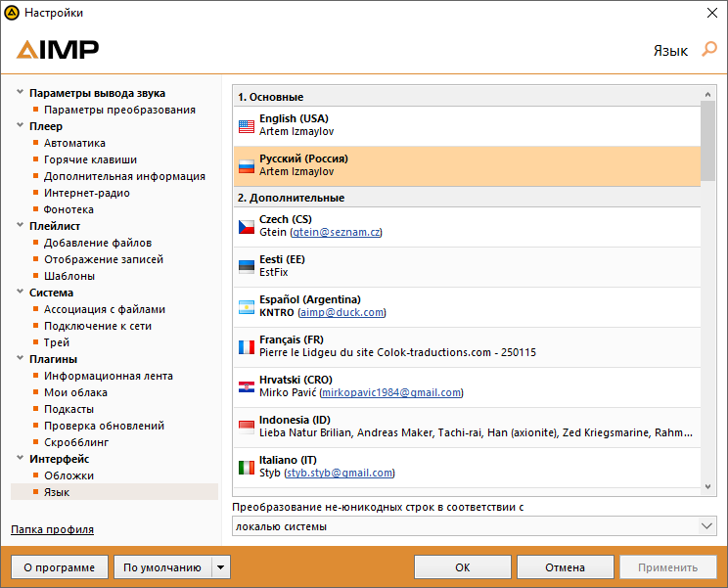Select the English (USA) flag icon
Screen dimensions: 728x588
coord(247,125)
